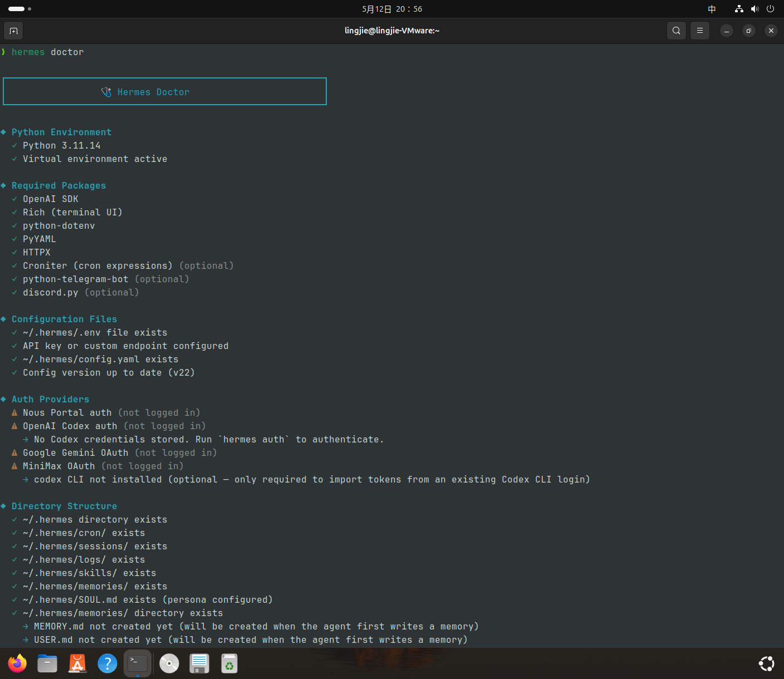
Task: Click the 'discord.py' package line
Action: pos(81,293)
